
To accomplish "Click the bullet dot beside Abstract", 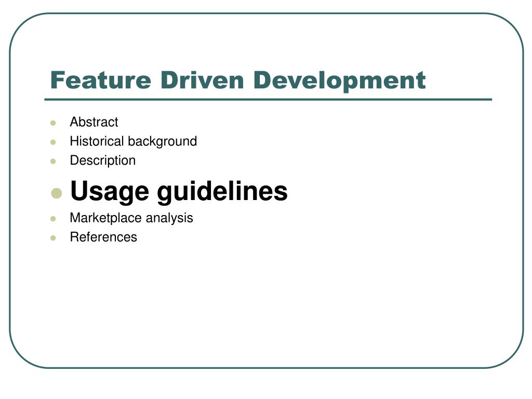I will coord(53,123).
